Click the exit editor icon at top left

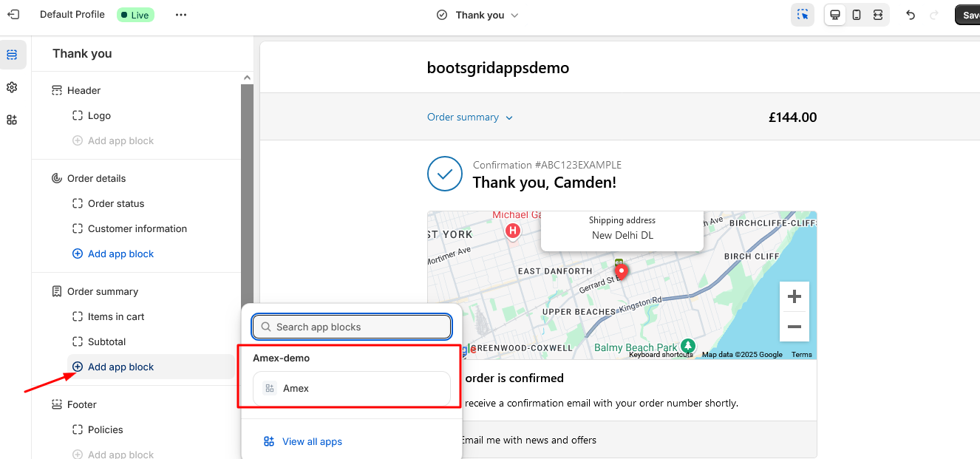[x=13, y=15]
